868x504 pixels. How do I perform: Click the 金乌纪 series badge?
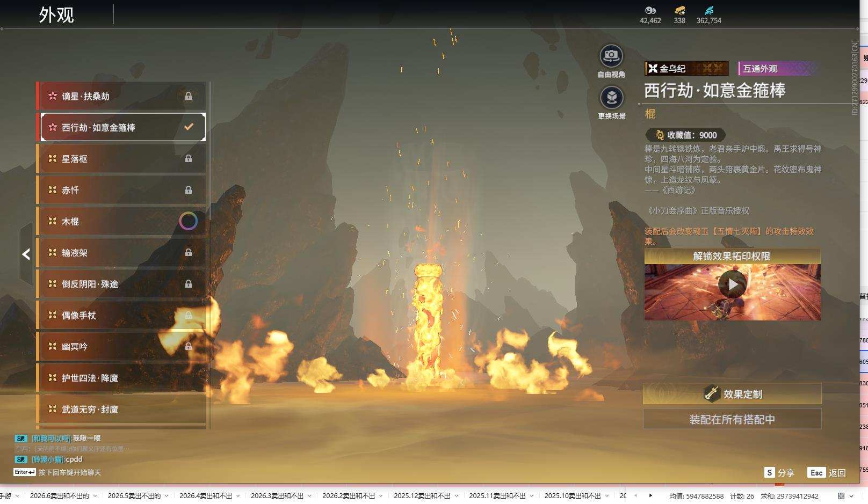coord(686,68)
